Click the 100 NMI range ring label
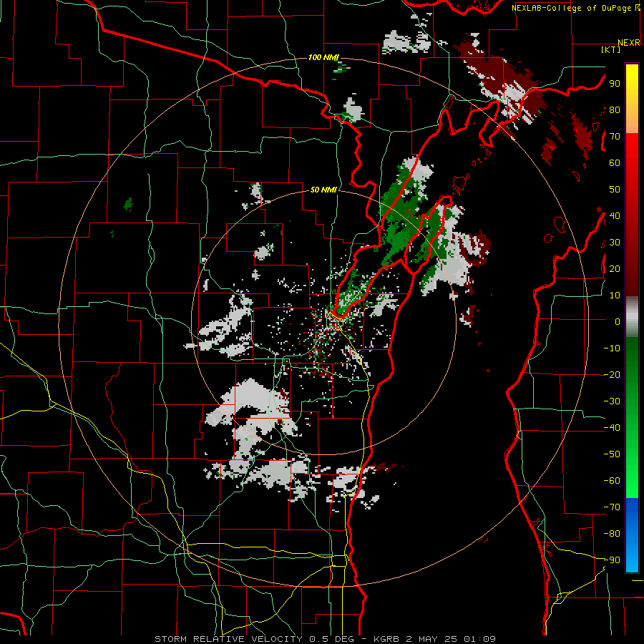Image resolution: width=644 pixels, height=644 pixels. 323,57
